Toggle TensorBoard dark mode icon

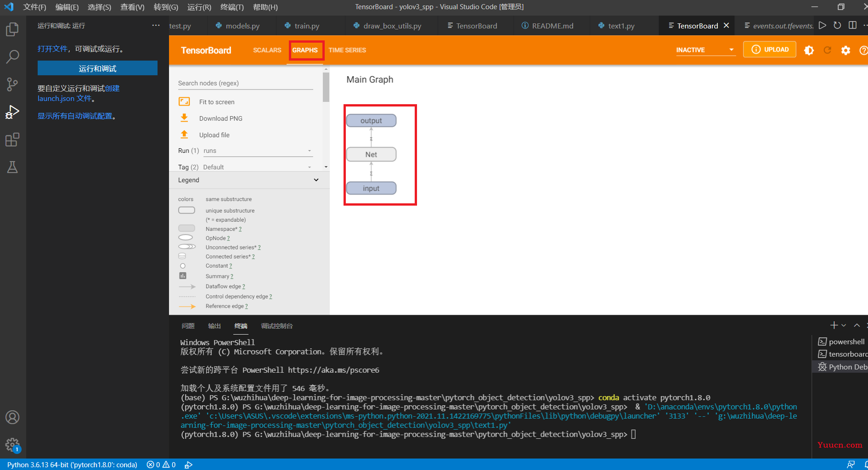(x=809, y=50)
